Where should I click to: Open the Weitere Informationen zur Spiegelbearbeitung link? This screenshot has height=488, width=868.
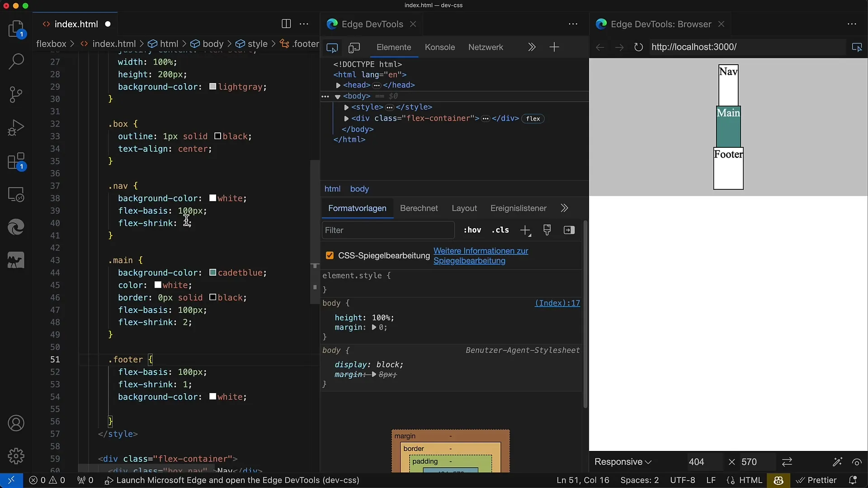click(481, 256)
